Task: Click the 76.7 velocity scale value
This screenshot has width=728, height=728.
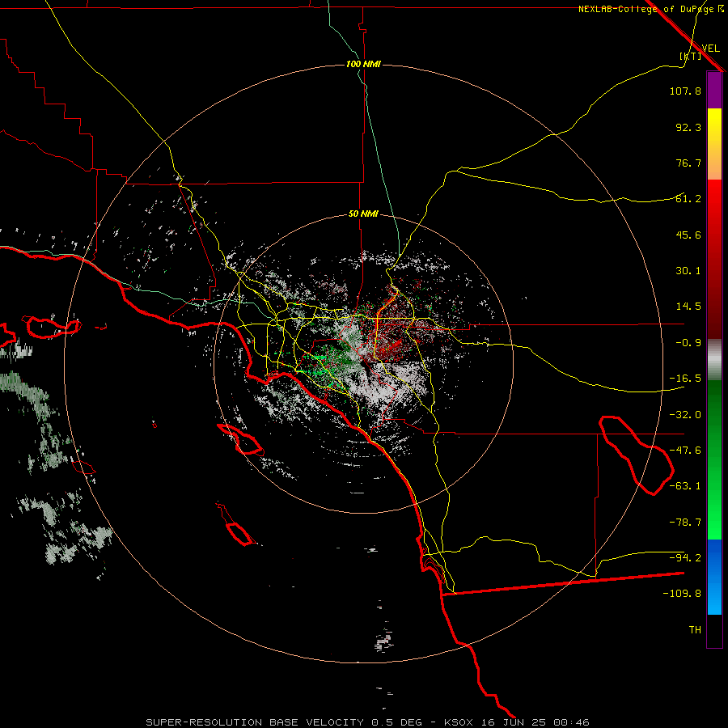Action: click(688, 163)
